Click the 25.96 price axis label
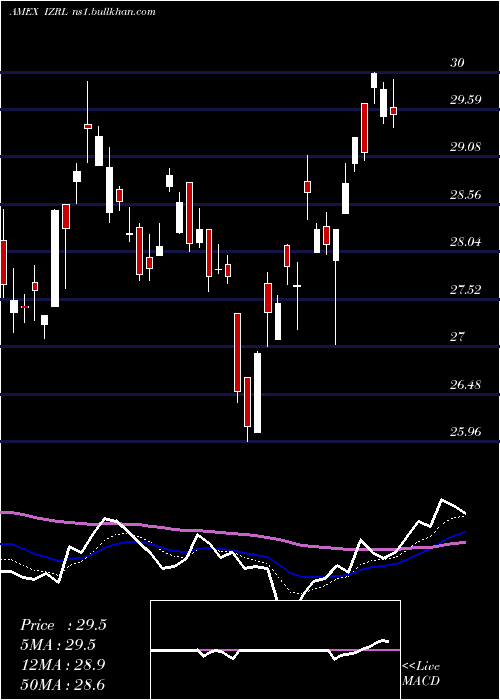Image resolution: width=500 pixels, height=700 pixels. pos(466,432)
